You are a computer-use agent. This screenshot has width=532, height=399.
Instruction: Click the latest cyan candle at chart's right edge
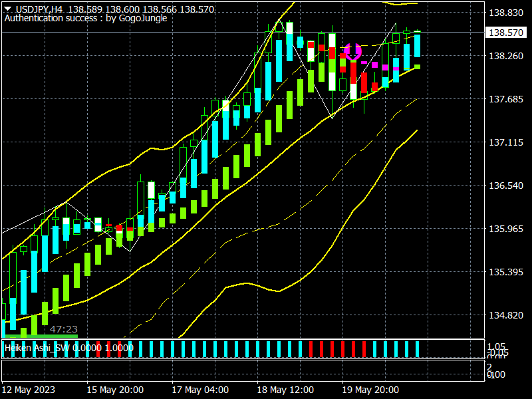[417, 45]
